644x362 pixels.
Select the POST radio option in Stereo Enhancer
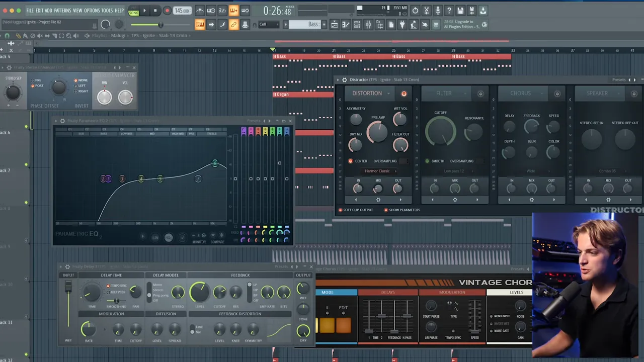(33, 86)
